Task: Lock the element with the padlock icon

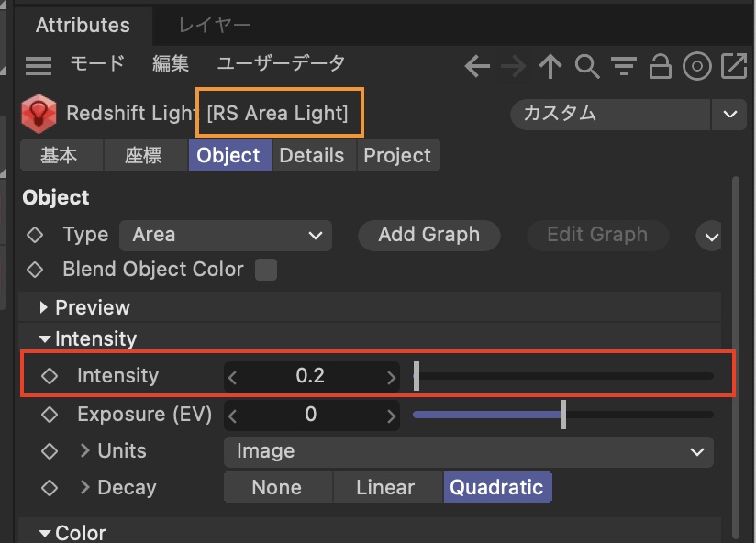Action: pos(660,66)
